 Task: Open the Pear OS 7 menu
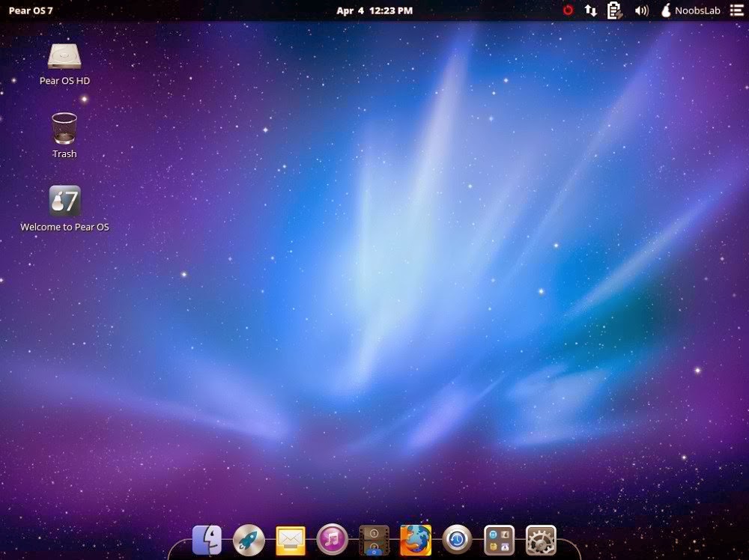30,10
